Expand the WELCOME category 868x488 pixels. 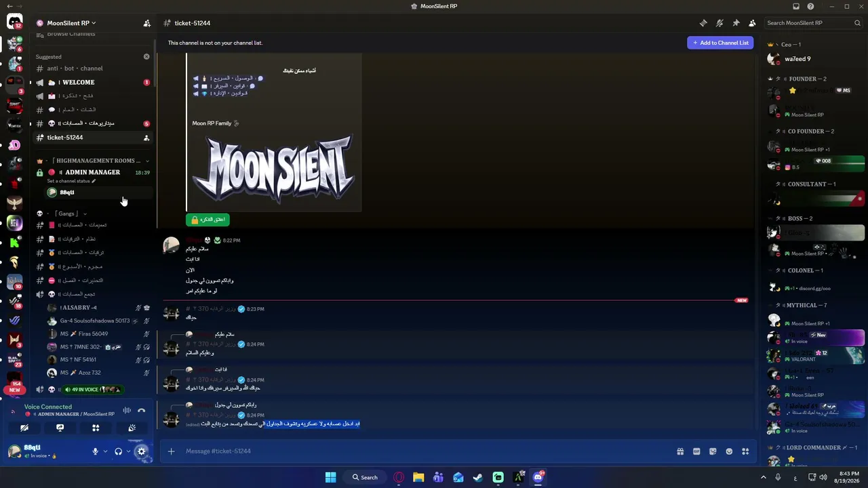coord(93,82)
